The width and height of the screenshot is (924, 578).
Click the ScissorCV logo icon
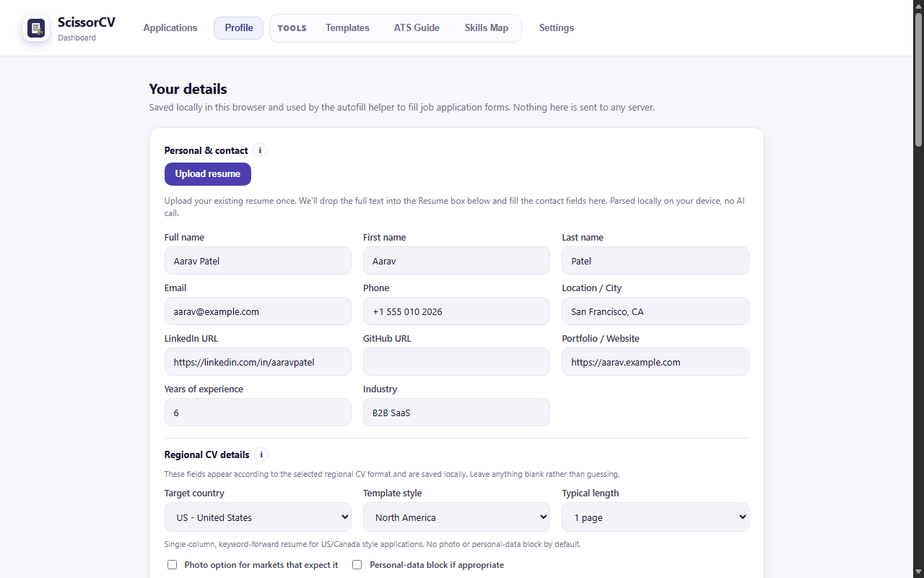click(36, 28)
